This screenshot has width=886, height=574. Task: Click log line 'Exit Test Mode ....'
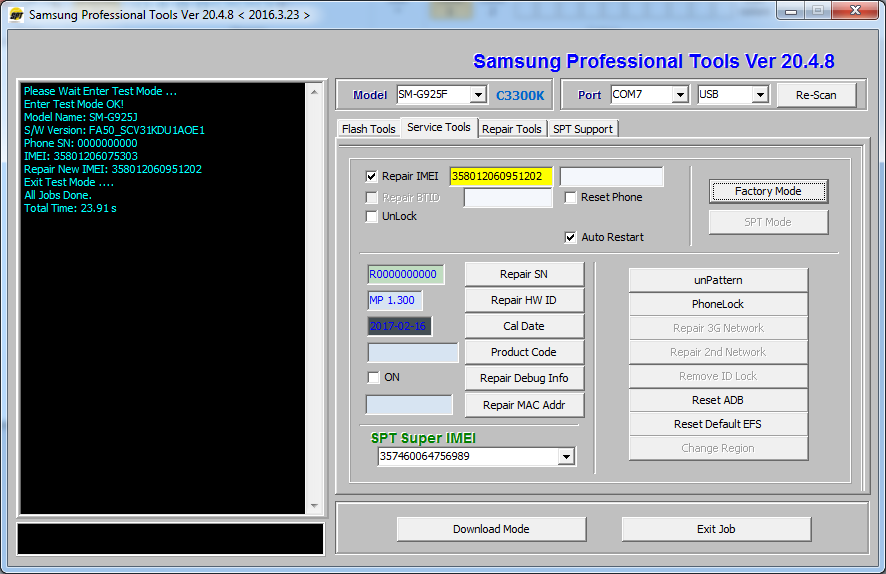click(x=68, y=182)
